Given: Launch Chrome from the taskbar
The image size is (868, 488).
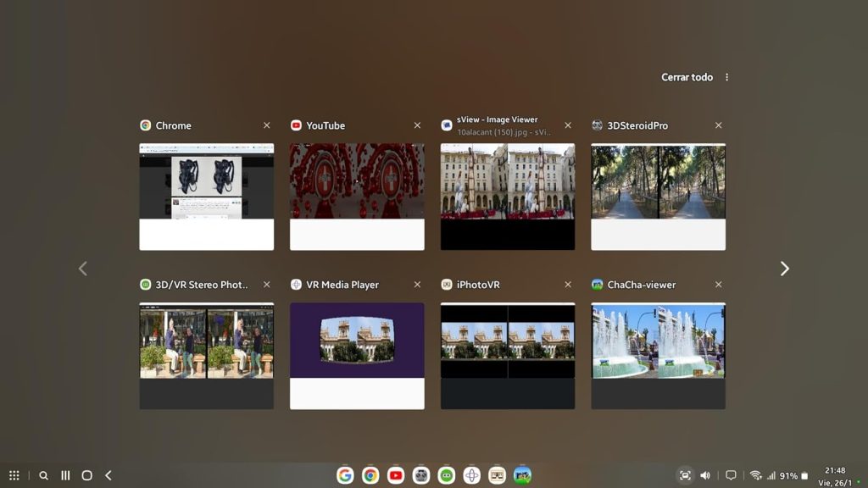Looking at the screenshot, I should pos(370,475).
